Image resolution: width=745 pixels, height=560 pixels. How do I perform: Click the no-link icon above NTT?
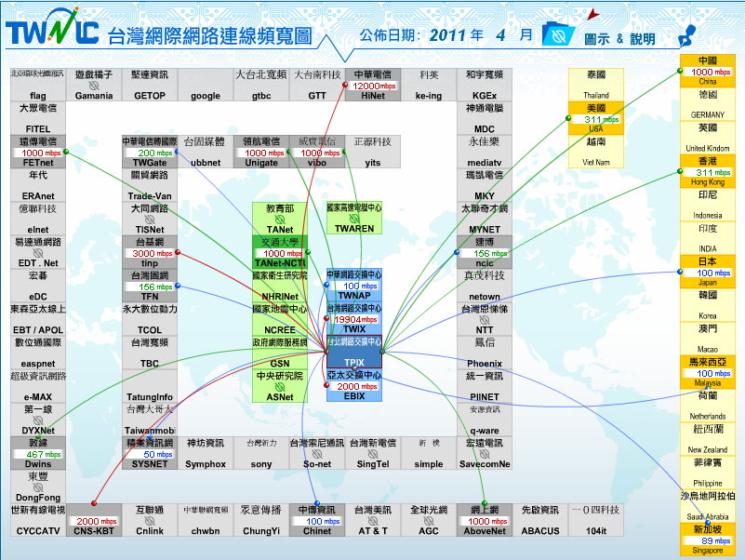485,320
